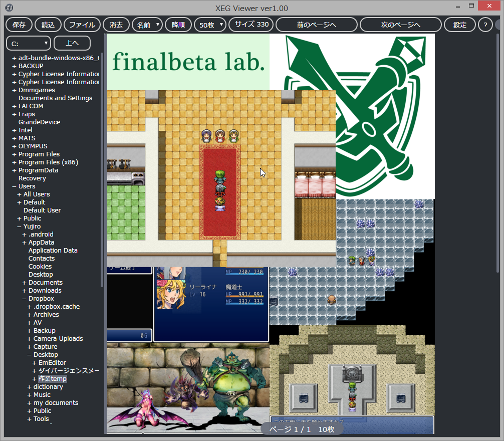Open the green sword emblem thumbnail

386,116
